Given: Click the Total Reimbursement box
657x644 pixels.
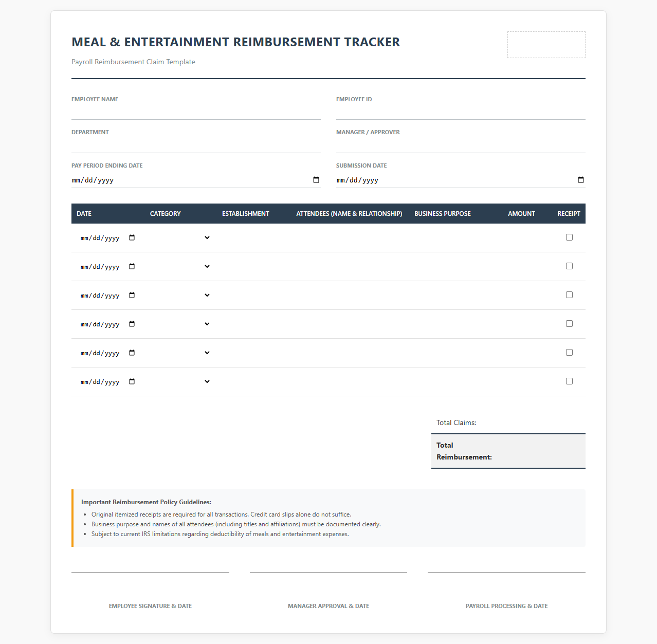Looking at the screenshot, I should tap(508, 451).
